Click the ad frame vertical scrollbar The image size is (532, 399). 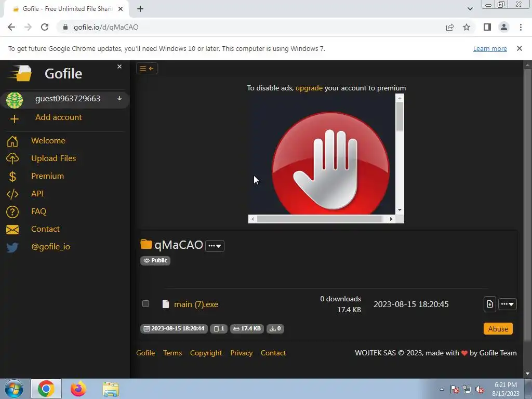[x=400, y=154]
